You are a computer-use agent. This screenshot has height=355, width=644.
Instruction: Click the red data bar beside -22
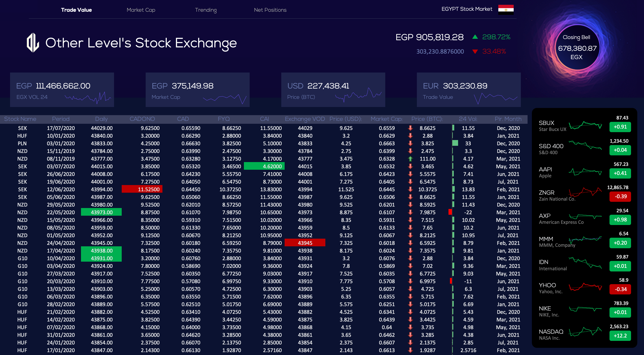(450, 212)
